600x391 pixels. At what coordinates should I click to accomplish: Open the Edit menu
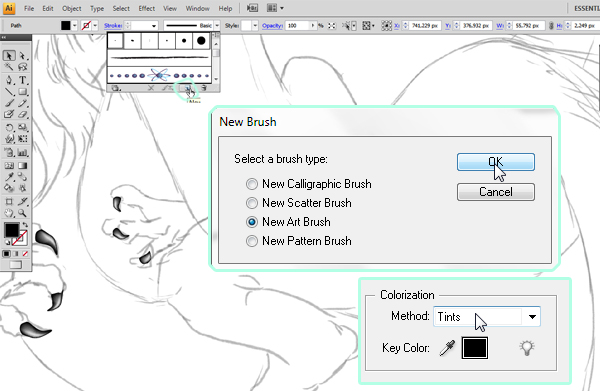[x=48, y=8]
